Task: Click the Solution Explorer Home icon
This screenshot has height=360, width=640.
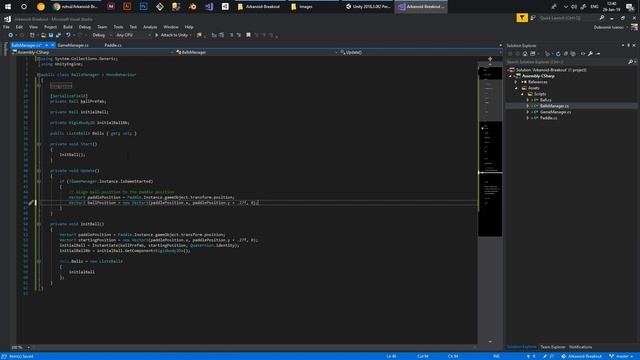Action: [x=525, y=54]
